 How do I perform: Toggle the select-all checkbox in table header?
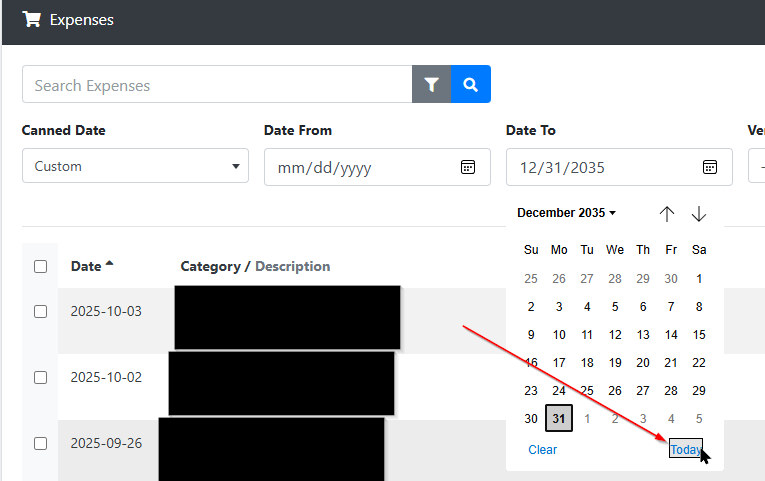(x=40, y=266)
